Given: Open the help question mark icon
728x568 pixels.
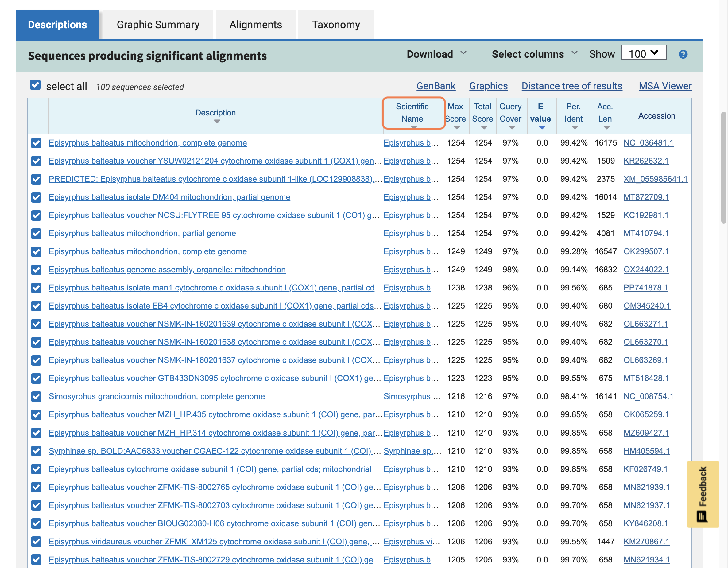Looking at the screenshot, I should tap(683, 54).
